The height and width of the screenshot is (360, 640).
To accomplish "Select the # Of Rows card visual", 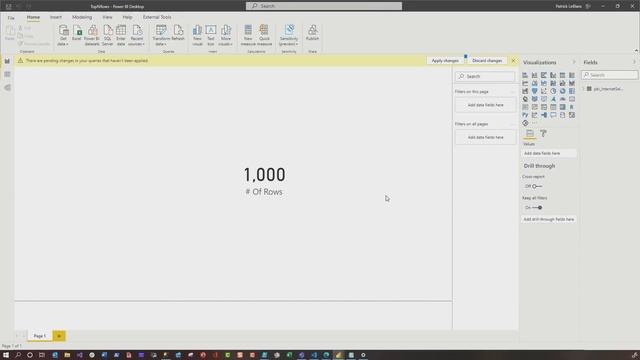I will [x=264, y=181].
